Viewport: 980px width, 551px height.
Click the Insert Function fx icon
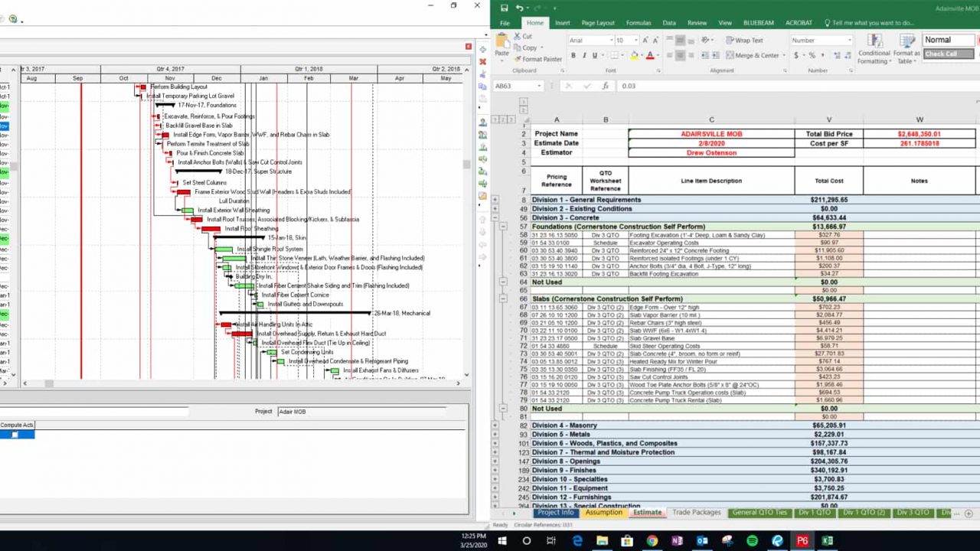pos(606,86)
